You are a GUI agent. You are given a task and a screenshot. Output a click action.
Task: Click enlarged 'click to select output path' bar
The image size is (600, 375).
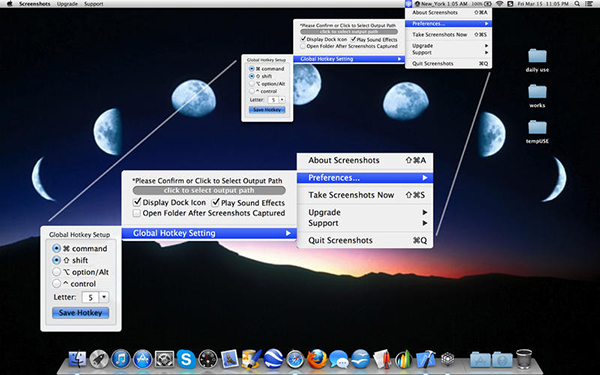point(209,190)
